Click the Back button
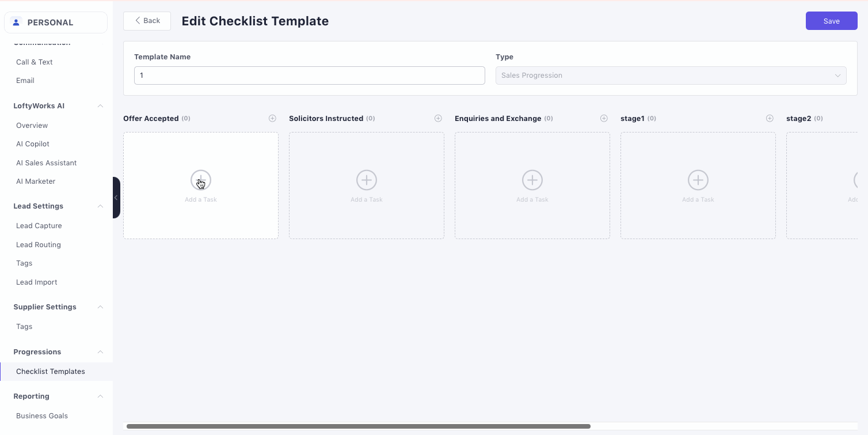This screenshot has height=435, width=868. (147, 21)
